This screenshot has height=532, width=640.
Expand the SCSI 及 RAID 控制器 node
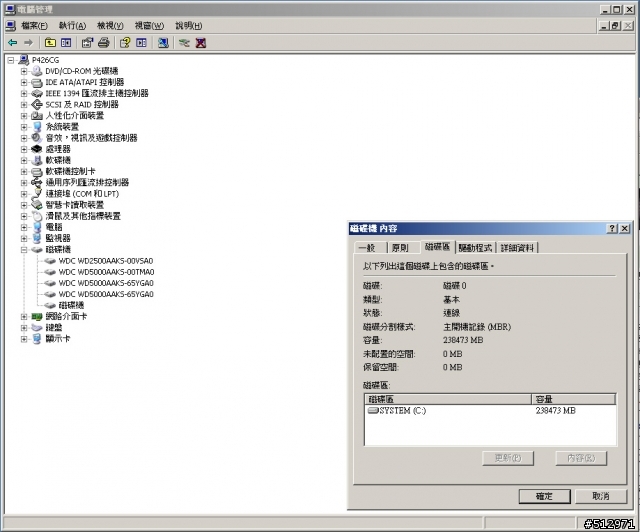pos(24,104)
